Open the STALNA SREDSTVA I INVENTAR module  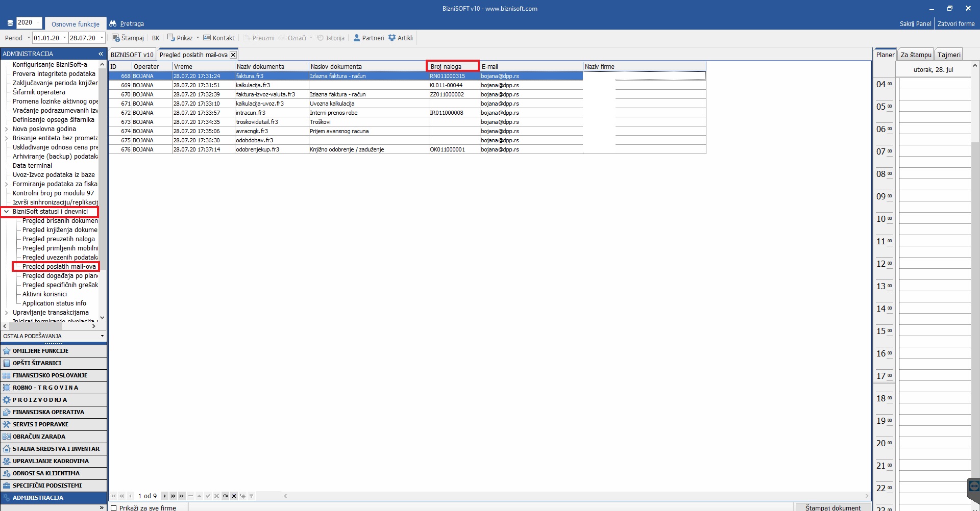[x=54, y=449]
